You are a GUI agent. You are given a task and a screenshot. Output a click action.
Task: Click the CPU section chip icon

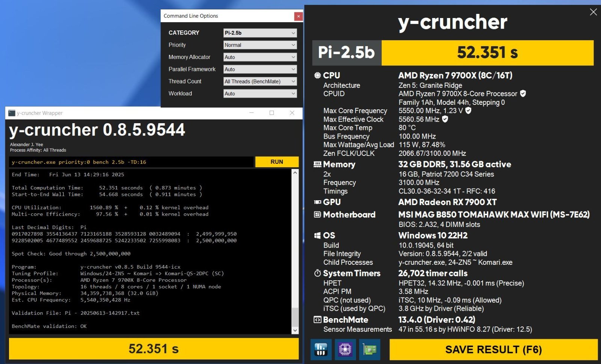point(318,75)
